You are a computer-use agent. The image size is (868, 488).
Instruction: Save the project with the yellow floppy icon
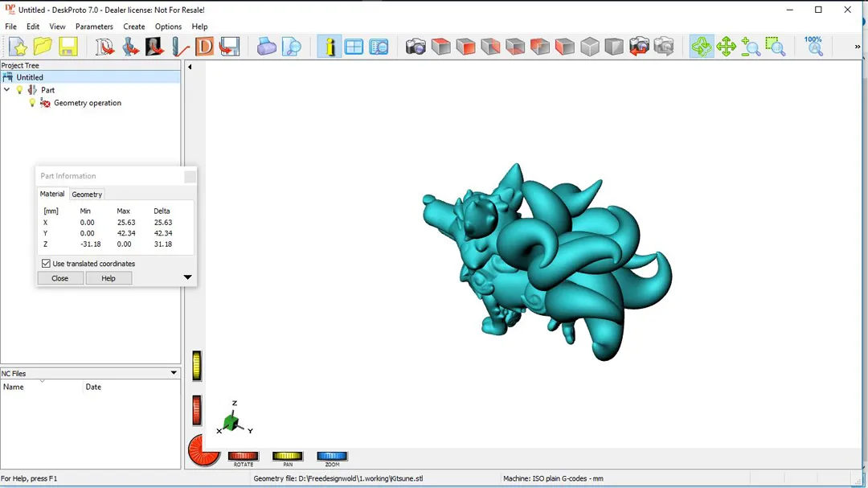pyautogui.click(x=68, y=47)
